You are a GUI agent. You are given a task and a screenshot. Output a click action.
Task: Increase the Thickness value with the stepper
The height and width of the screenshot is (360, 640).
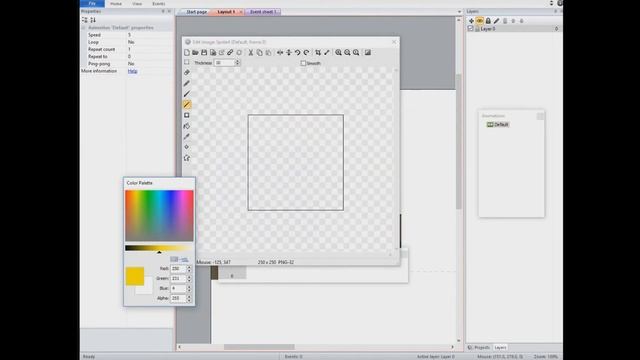coord(237,61)
